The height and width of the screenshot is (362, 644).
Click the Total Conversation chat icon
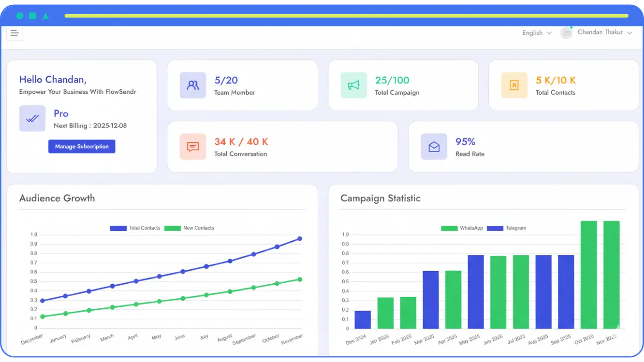193,147
